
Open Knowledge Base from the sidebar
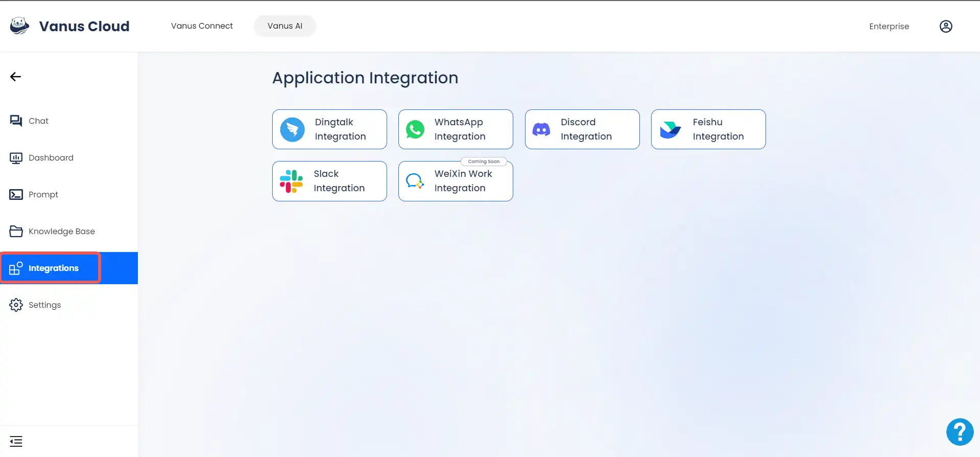69,232
